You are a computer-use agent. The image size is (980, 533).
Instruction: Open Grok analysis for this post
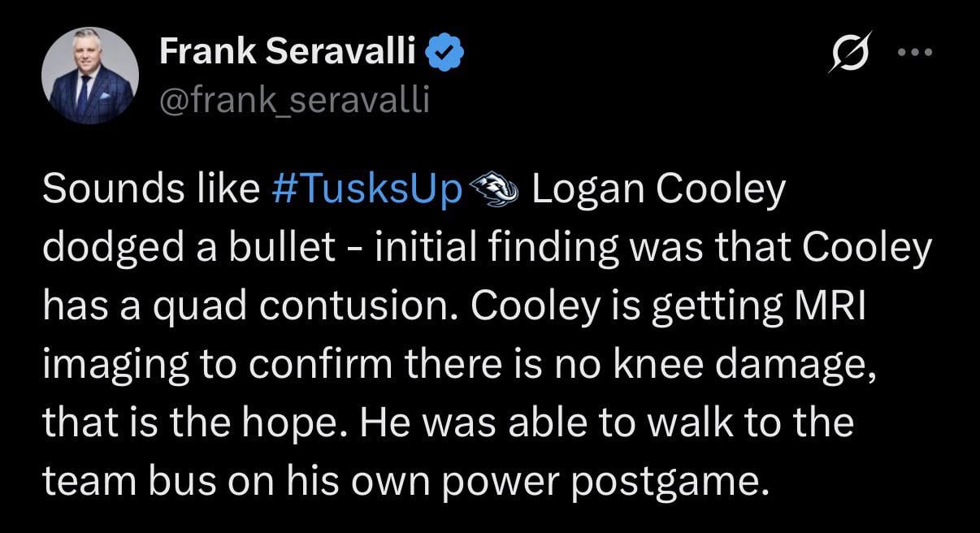pyautogui.click(x=848, y=51)
